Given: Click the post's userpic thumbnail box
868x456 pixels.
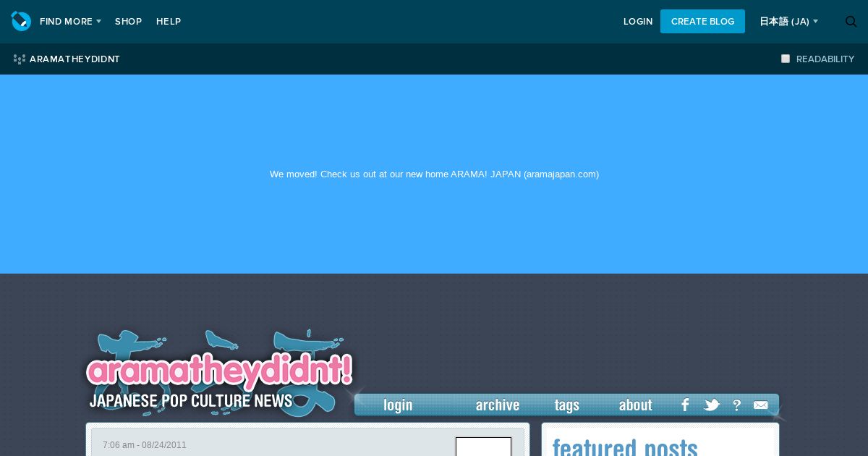Looking at the screenshot, I should coord(483,447).
